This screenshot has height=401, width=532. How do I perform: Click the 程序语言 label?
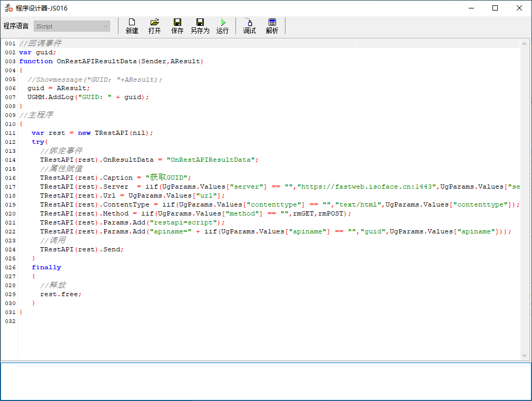point(16,26)
